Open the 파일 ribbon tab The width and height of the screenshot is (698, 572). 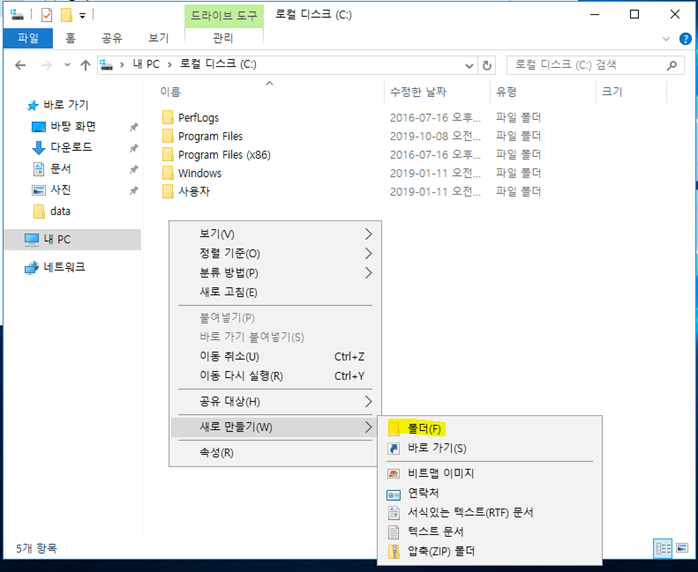(28, 38)
